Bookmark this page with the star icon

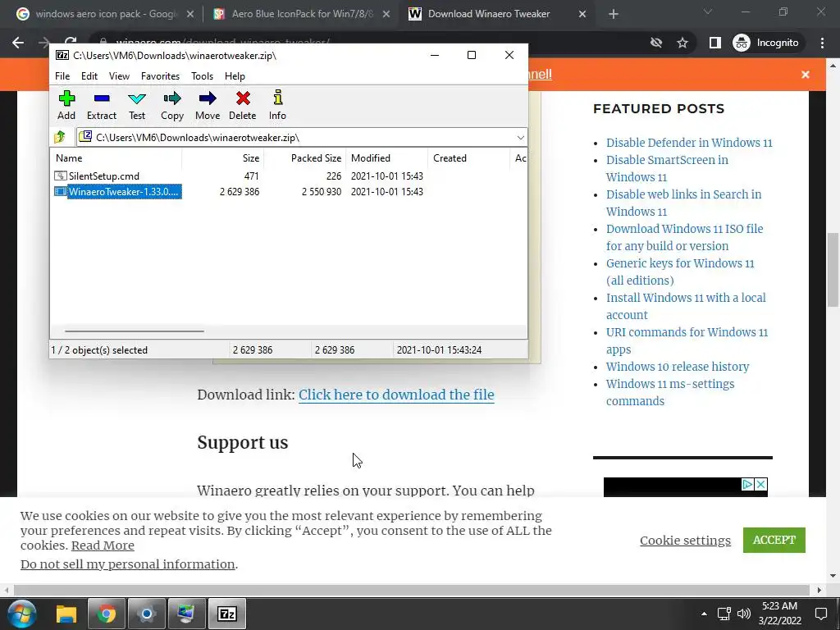[x=682, y=43]
